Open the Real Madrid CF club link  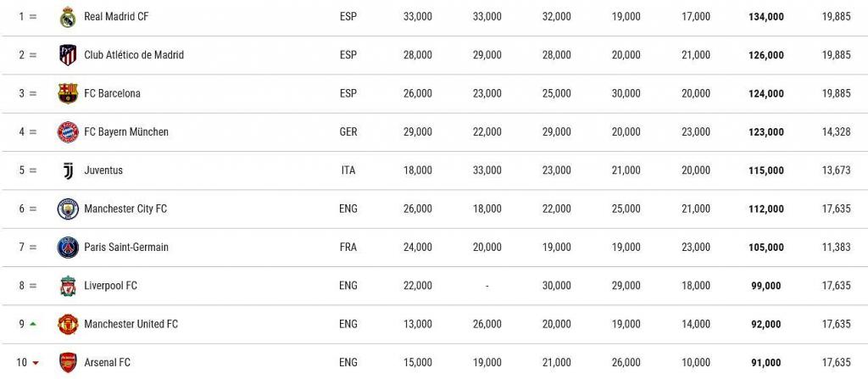click(117, 16)
